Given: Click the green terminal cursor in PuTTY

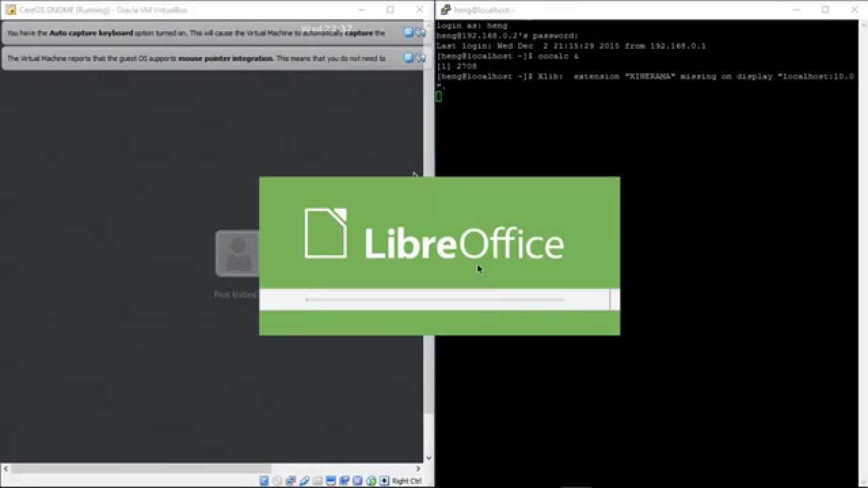Looking at the screenshot, I should click(439, 96).
